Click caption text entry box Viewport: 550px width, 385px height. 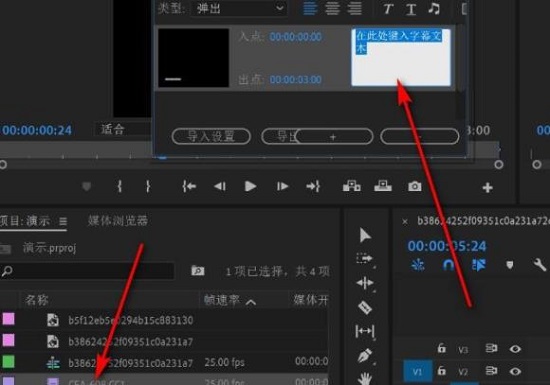pyautogui.click(x=401, y=57)
